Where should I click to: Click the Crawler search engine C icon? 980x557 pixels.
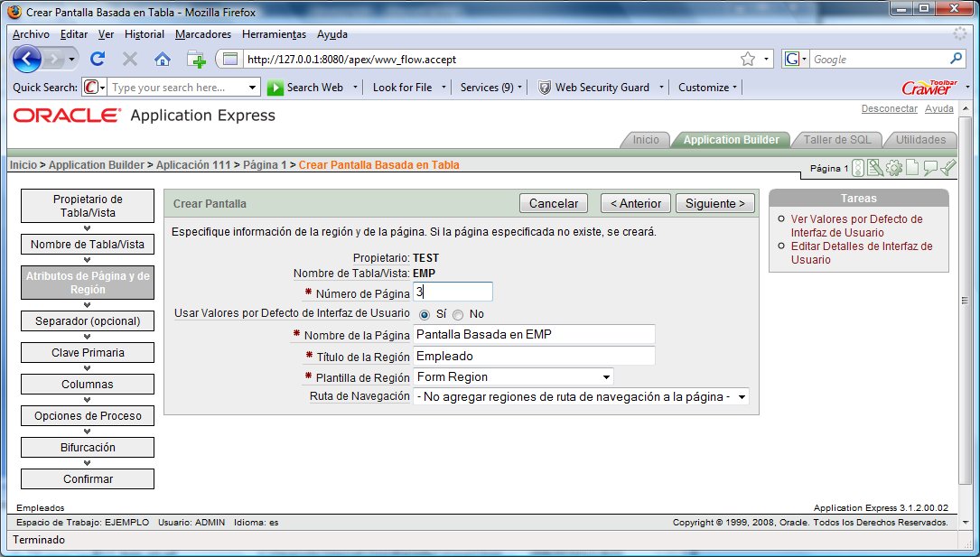90,88
